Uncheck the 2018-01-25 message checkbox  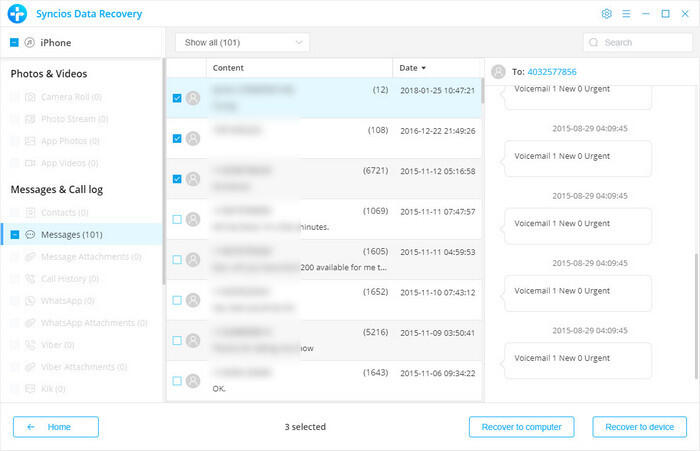177,98
